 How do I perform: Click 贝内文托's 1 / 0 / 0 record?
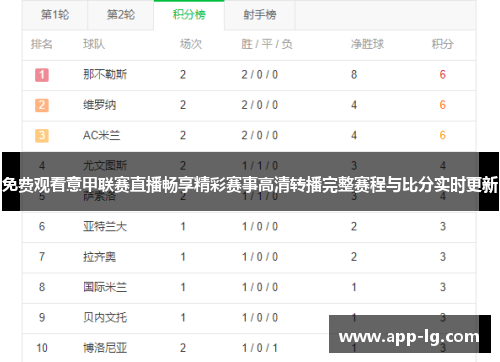tap(260, 318)
